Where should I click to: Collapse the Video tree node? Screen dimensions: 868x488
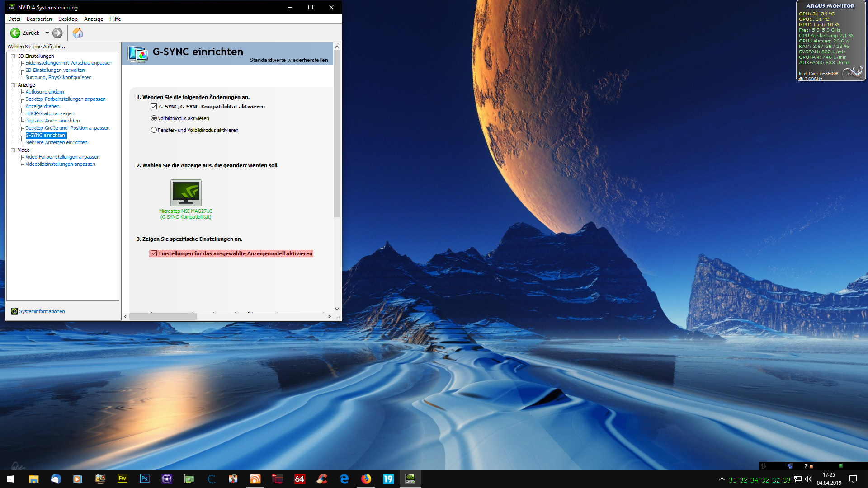[13, 150]
